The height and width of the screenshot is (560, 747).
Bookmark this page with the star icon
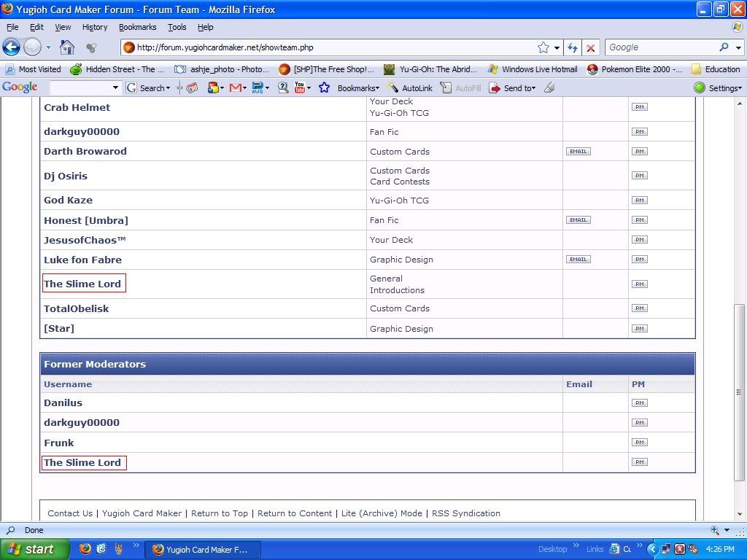tap(543, 47)
